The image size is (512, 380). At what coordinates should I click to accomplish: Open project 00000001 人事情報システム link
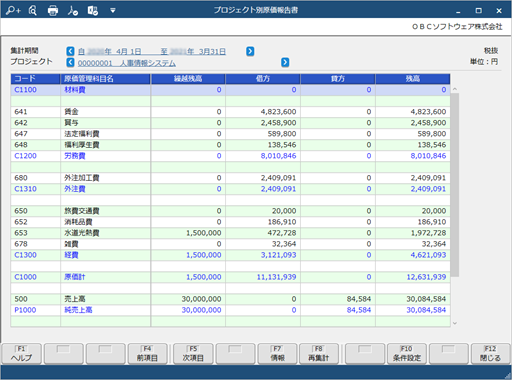pos(127,63)
